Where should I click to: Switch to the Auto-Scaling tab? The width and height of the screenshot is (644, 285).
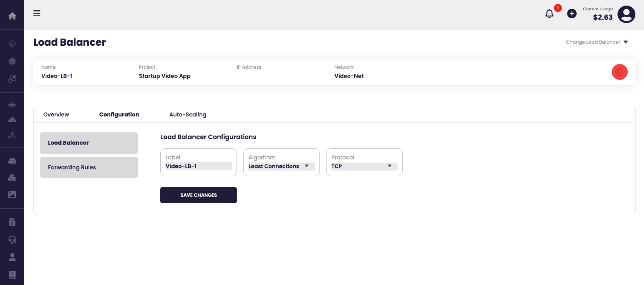188,114
